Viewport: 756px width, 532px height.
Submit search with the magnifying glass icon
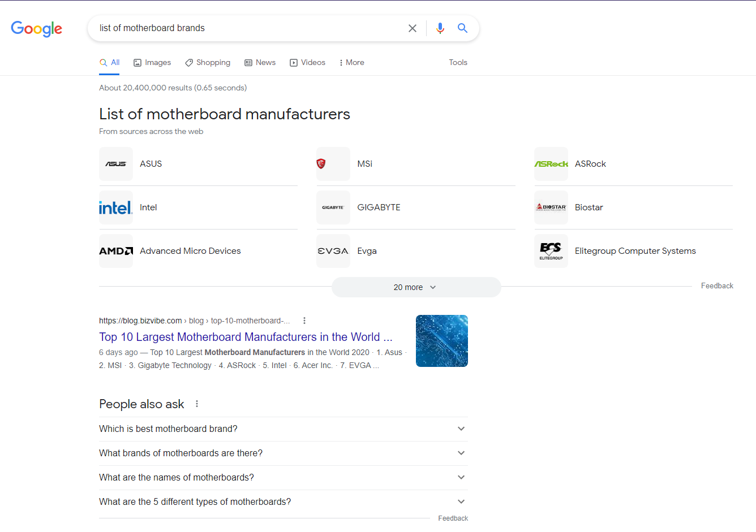[462, 28]
